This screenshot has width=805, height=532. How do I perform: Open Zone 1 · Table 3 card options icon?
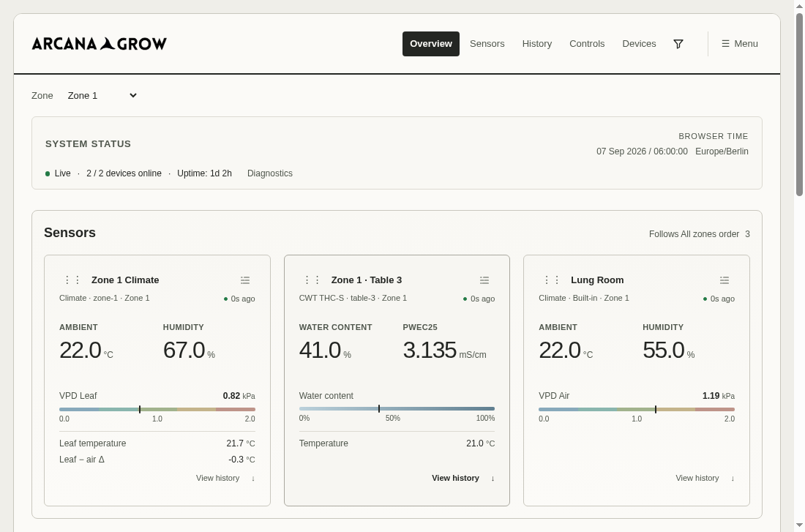point(484,280)
